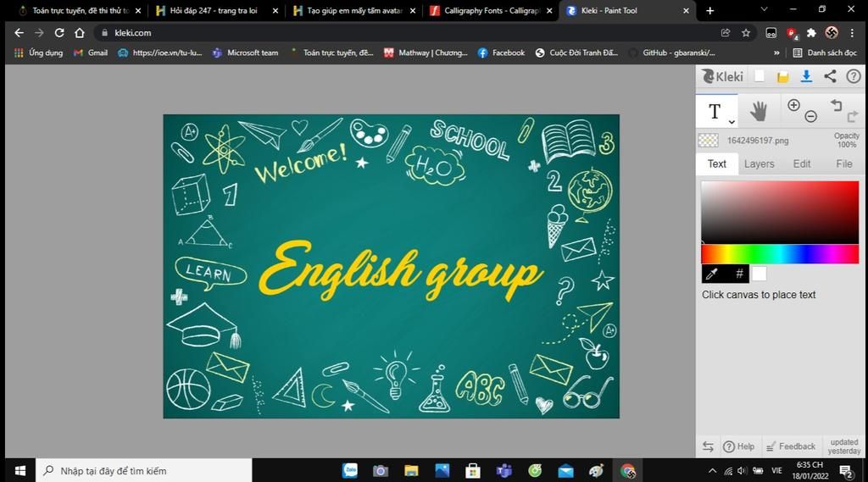868x482 pixels.
Task: Click the 'updated yesterday' changelog link
Action: pyautogui.click(x=843, y=446)
